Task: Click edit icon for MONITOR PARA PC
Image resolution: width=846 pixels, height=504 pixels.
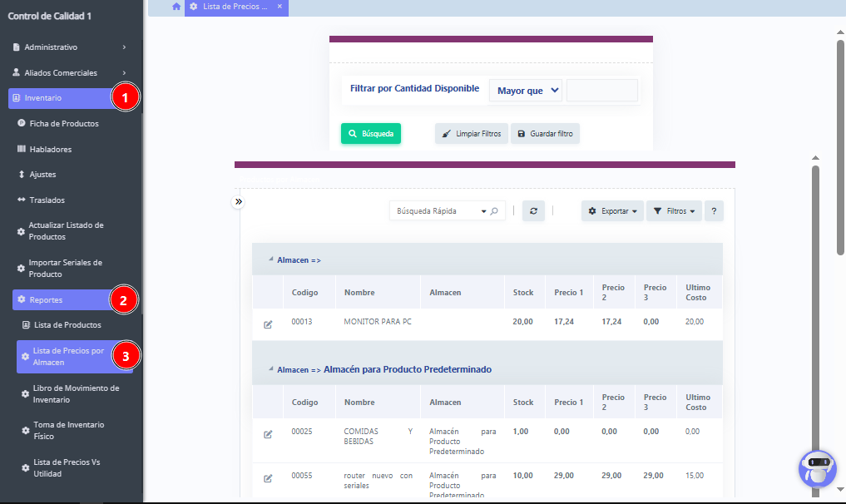Action: 268,324
